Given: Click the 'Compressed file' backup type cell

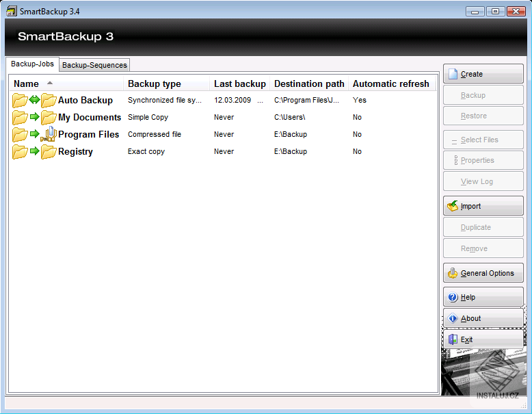Looking at the screenshot, I should pyautogui.click(x=155, y=134).
